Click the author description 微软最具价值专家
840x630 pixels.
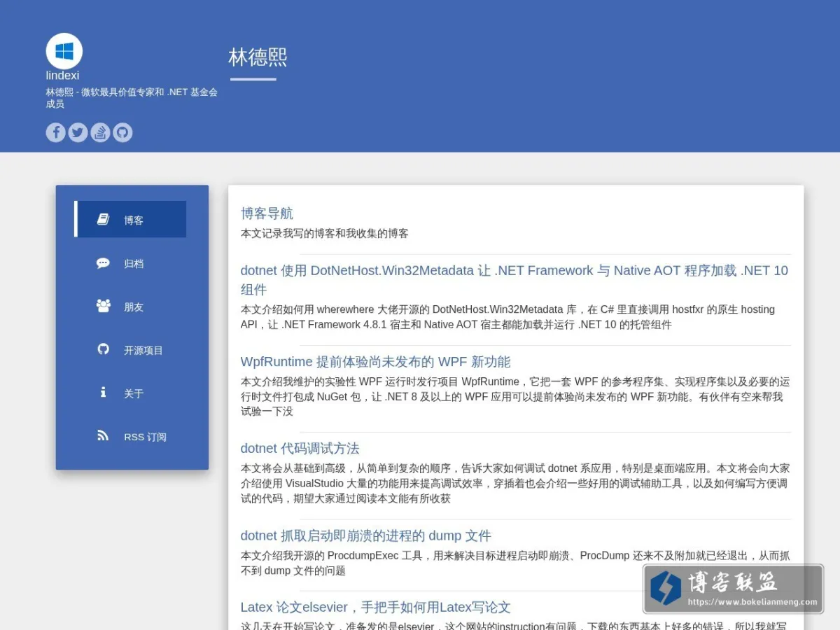[x=132, y=98]
